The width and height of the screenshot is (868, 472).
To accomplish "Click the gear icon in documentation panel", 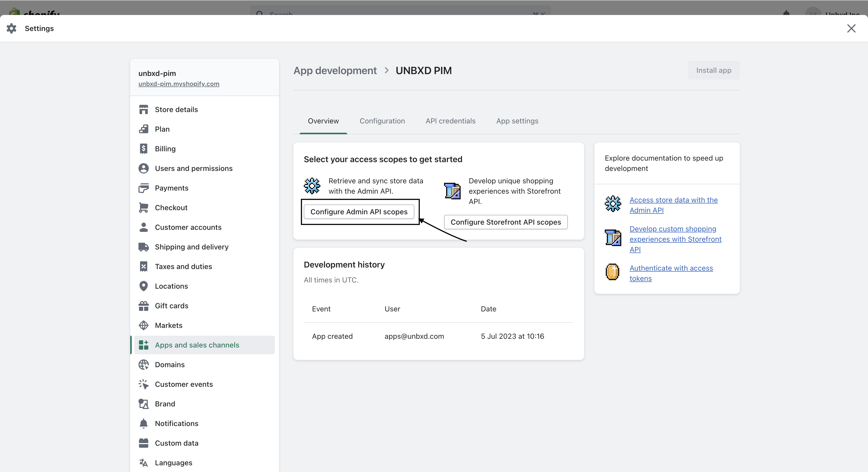I will [613, 204].
